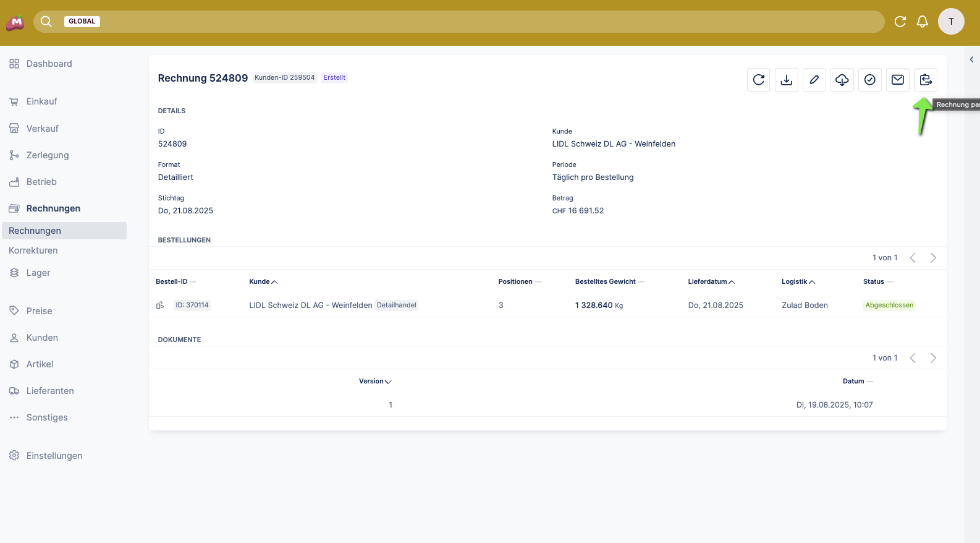Send invoice via the envelope icon
The width and height of the screenshot is (980, 543).
click(x=897, y=80)
